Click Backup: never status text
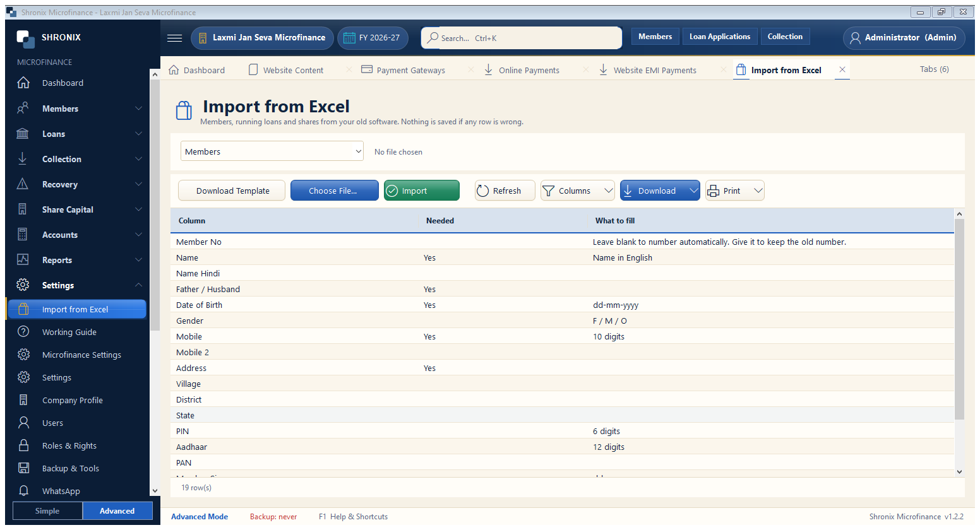 point(273,517)
